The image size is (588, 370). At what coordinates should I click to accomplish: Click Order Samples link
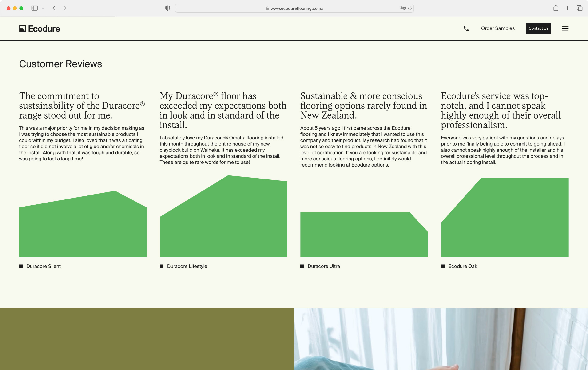click(497, 28)
